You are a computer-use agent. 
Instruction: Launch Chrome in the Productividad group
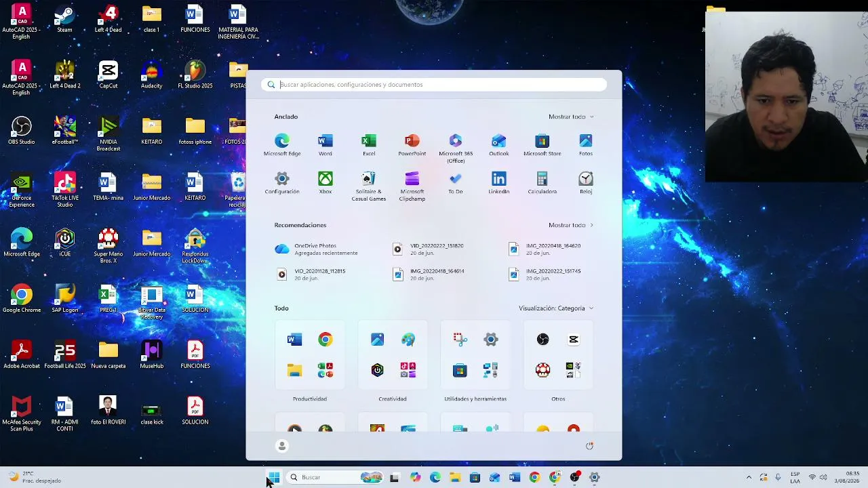pyautogui.click(x=325, y=340)
